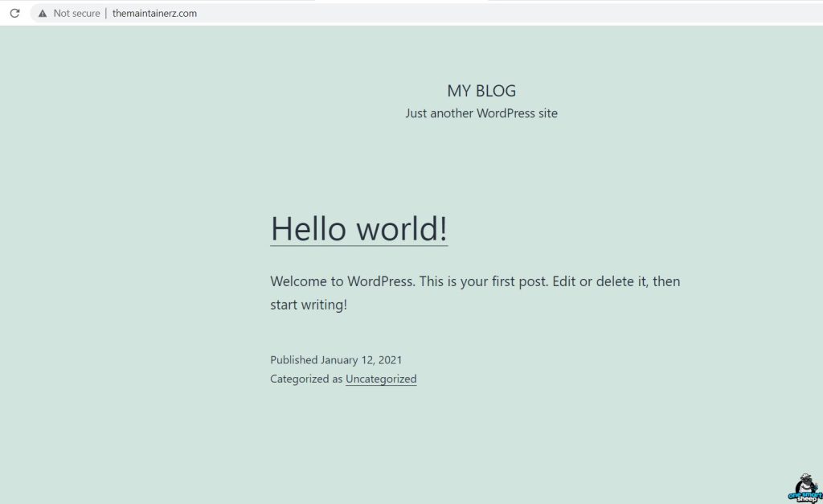Click the Not secure warning triangle icon
The height and width of the screenshot is (504, 823).
point(42,14)
